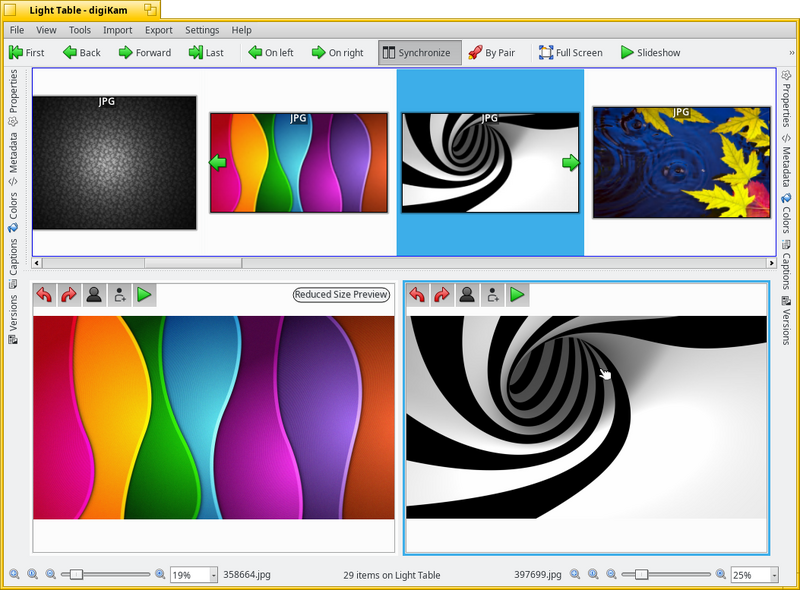Start the Slideshow from toolbar
This screenshot has width=800, height=590.
tap(651, 53)
